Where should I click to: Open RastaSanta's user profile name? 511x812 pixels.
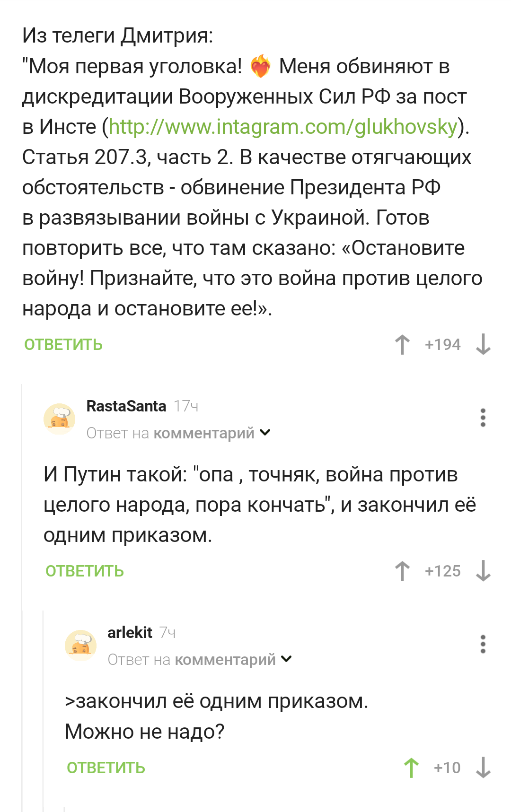pos(126,406)
